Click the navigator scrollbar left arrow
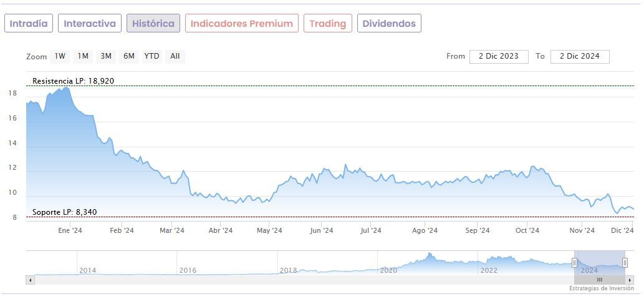The width and height of the screenshot is (644, 299). point(30,280)
